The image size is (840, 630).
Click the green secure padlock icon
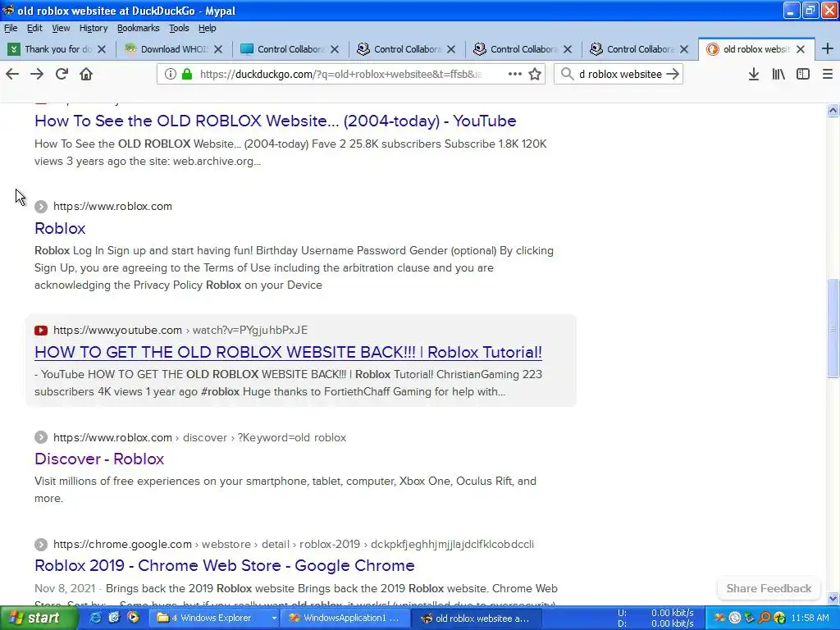[x=187, y=74]
